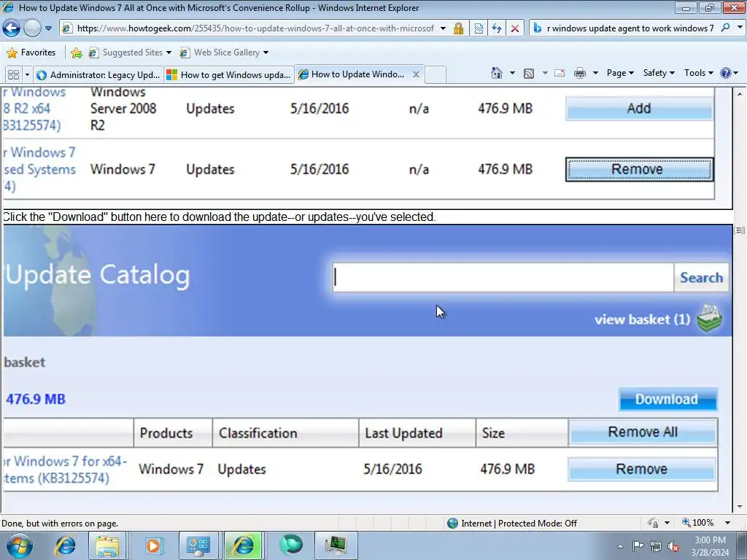Open the Favorites star button
747x560 pixels.
tap(31, 52)
